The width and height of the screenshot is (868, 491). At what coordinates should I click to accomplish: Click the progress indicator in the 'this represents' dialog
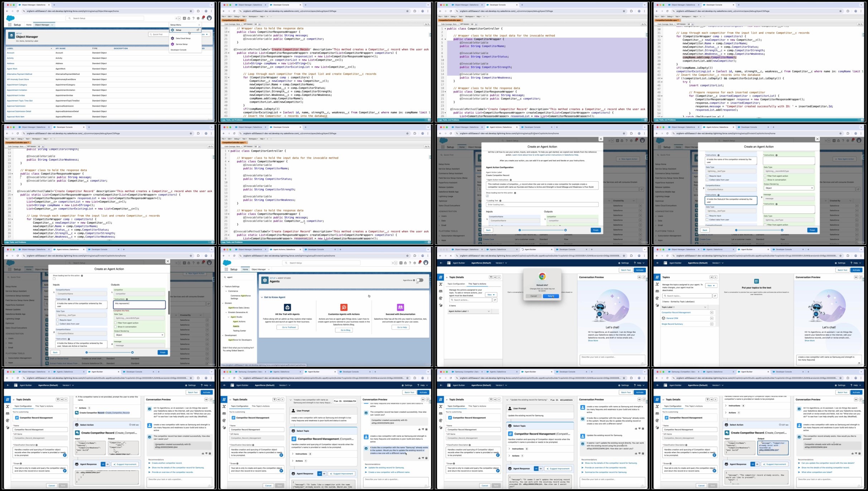point(110,353)
